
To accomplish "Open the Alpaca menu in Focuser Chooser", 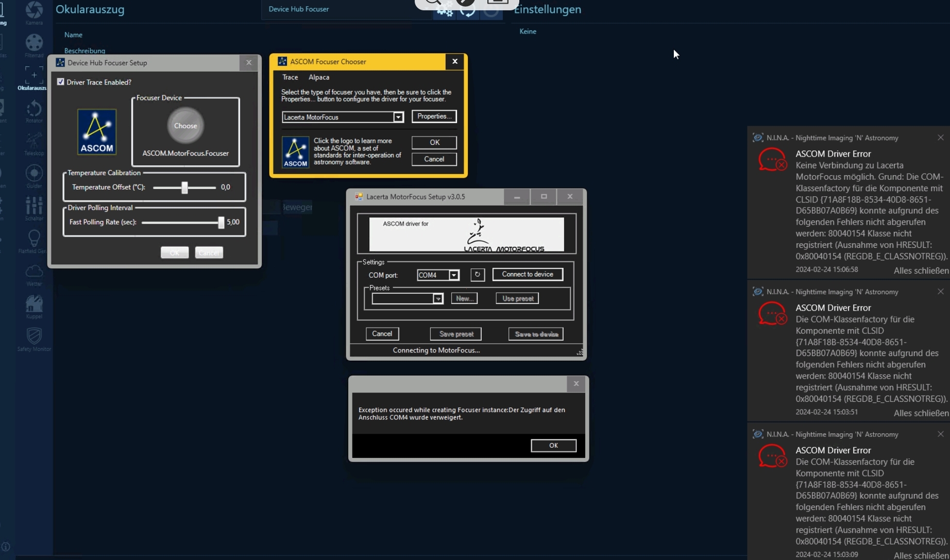I will (x=319, y=77).
